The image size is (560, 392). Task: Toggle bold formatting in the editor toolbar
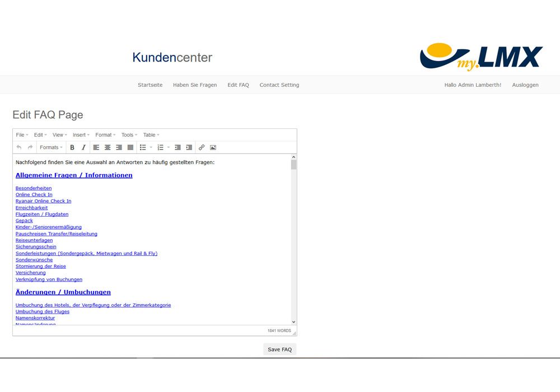click(72, 147)
